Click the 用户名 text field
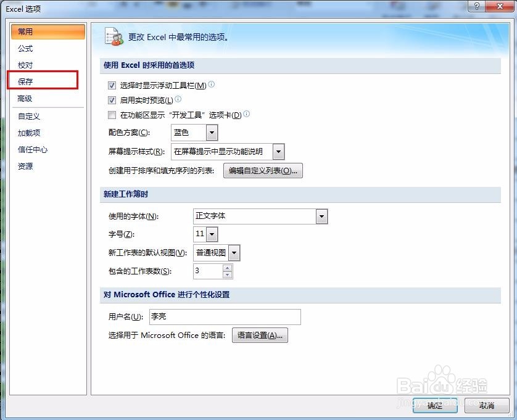 click(225, 317)
